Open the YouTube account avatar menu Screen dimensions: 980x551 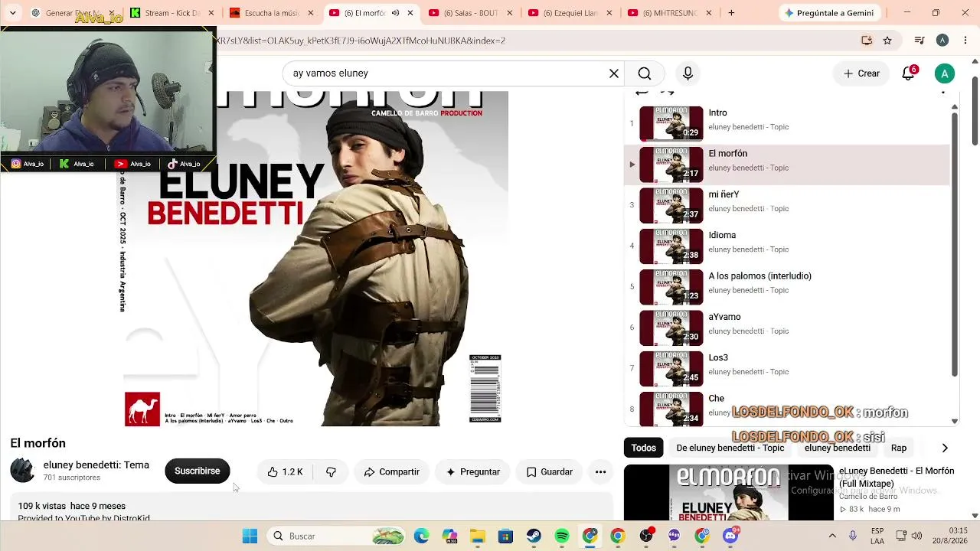(945, 73)
